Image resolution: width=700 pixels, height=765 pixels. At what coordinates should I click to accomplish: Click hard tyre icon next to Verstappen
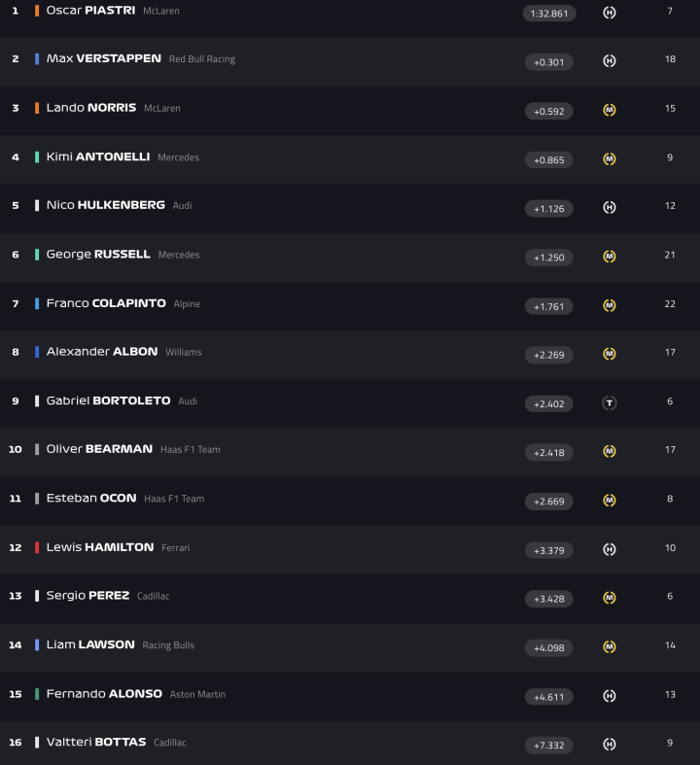coord(609,61)
